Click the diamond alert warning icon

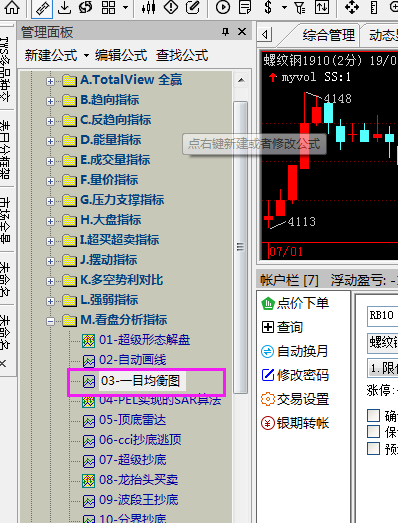click(171, 7)
